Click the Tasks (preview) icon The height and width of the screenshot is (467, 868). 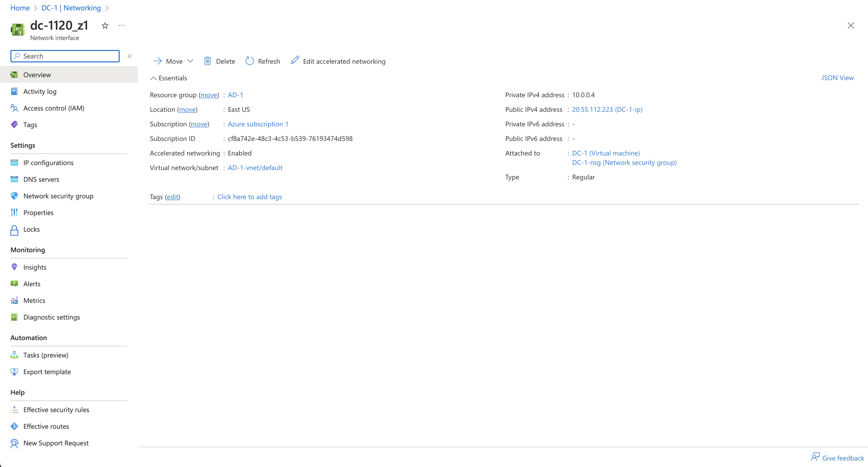click(x=14, y=355)
